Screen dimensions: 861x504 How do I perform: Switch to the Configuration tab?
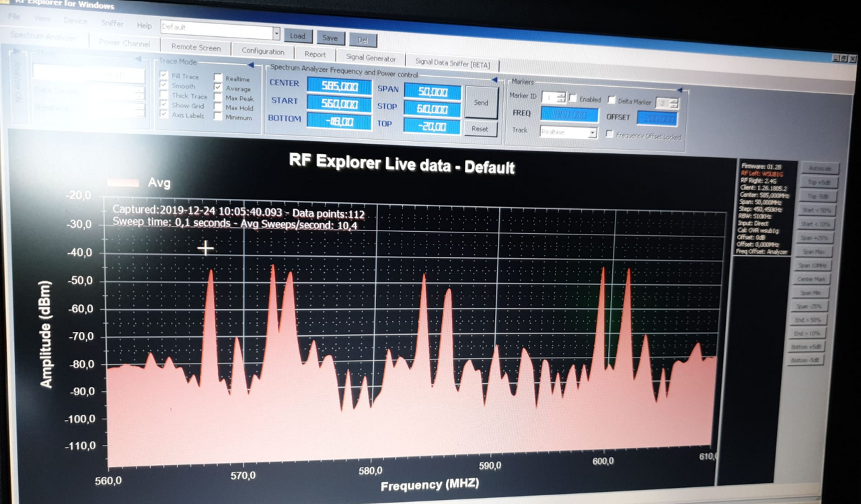pyautogui.click(x=263, y=51)
